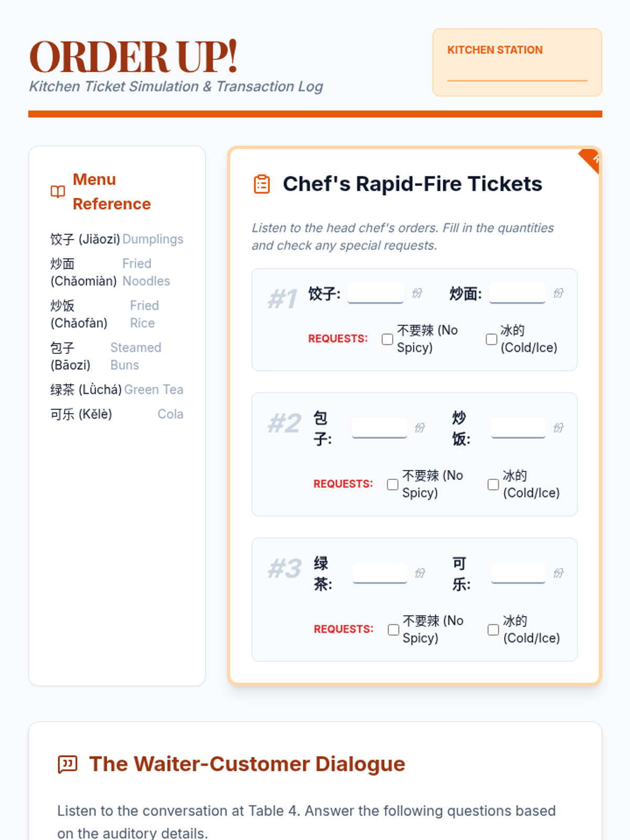
Task: Select Cold/Ice for ticket #3
Action: coord(493,629)
